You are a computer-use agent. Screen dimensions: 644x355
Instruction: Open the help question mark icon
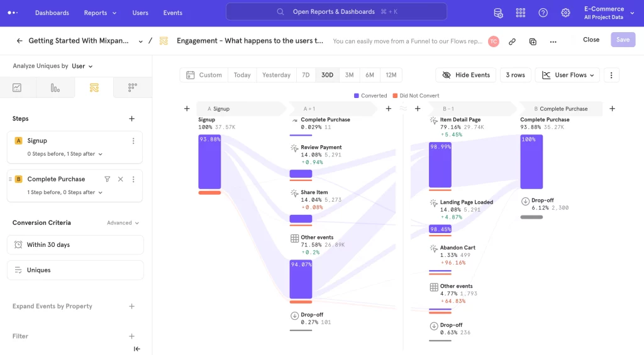543,13
